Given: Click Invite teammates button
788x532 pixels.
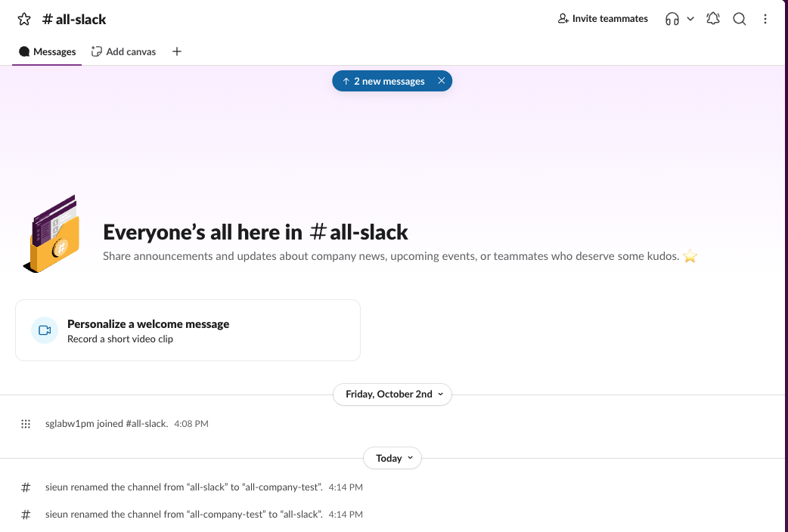Looking at the screenshot, I should coord(603,19).
